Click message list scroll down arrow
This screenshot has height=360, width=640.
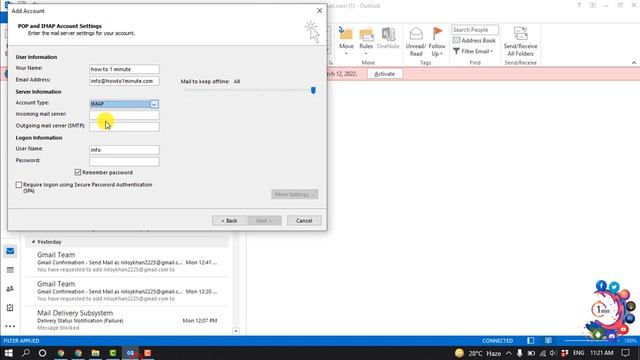pos(236,331)
